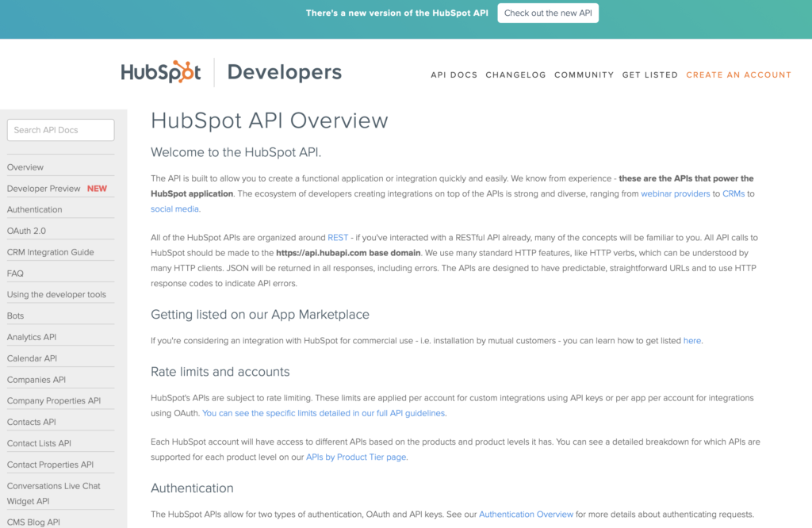
Task: Select Contact Lists API in sidebar
Action: point(40,443)
